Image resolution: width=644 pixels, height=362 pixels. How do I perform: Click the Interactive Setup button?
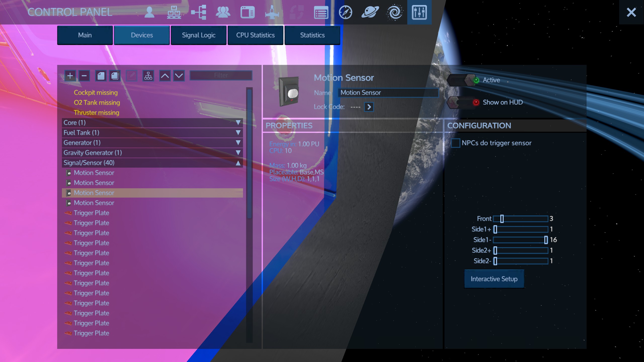click(x=494, y=279)
